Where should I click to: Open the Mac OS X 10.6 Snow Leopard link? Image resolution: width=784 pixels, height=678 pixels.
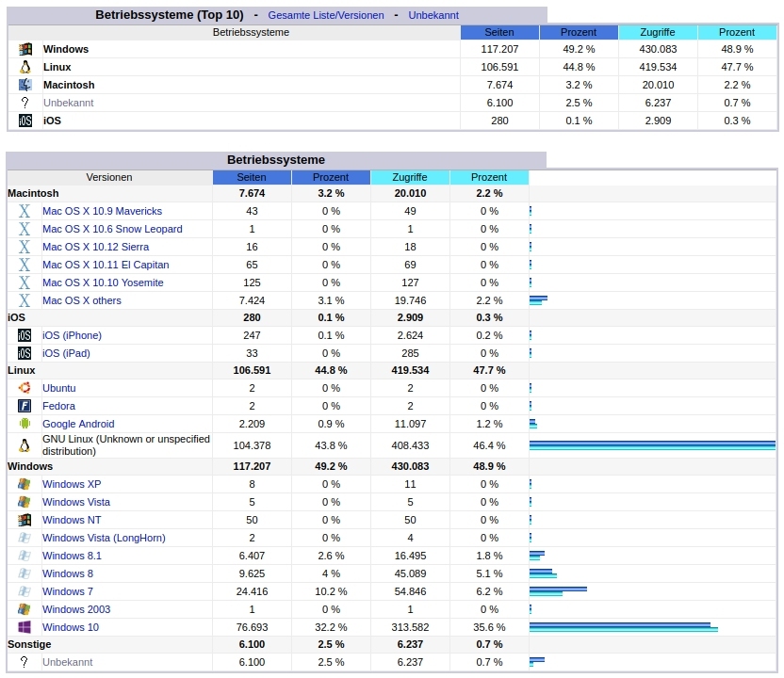coord(112,229)
